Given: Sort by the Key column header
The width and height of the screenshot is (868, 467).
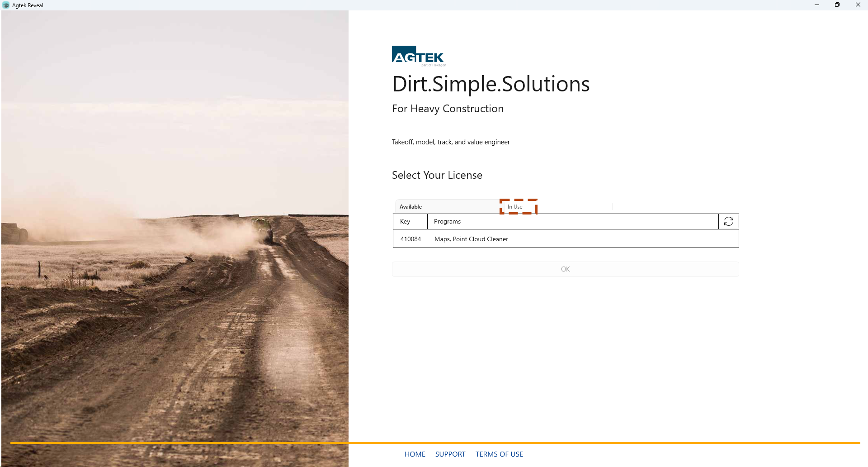Looking at the screenshot, I should (x=405, y=221).
